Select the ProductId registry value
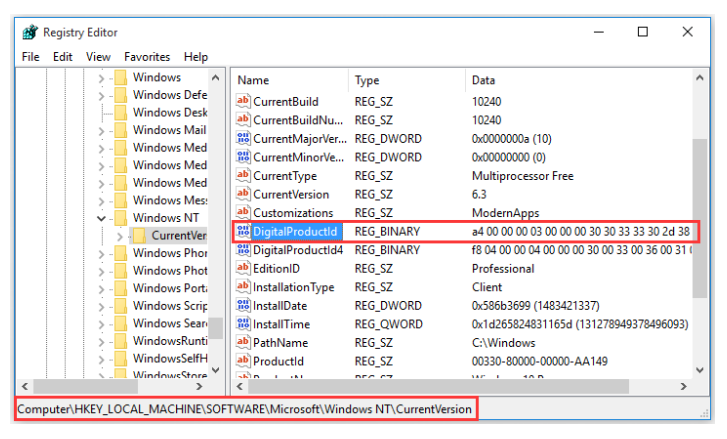Image resolution: width=727 pixels, height=439 pixels. tap(278, 362)
